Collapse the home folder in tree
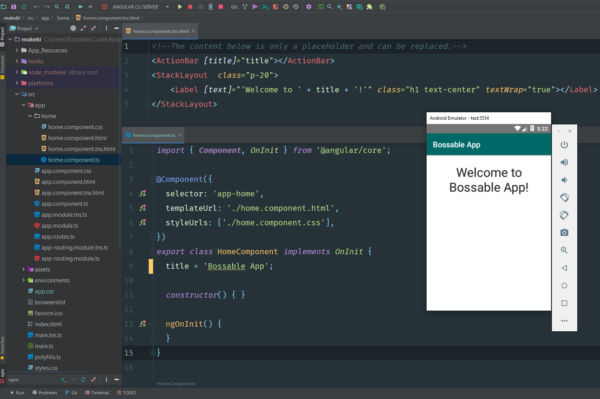600x399 pixels. point(30,116)
